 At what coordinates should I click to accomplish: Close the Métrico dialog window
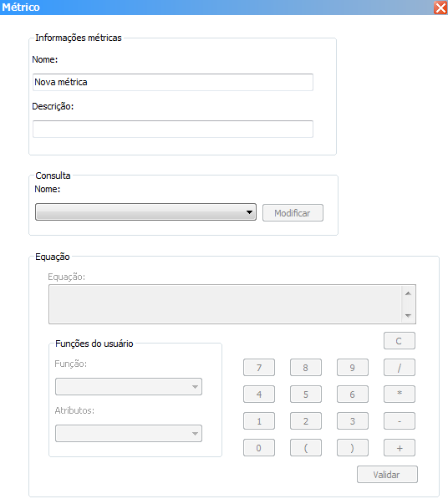[x=440, y=8]
